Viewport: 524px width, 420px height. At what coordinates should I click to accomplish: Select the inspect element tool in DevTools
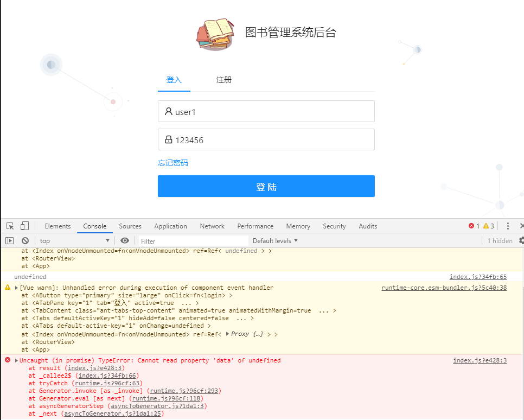[x=9, y=226]
